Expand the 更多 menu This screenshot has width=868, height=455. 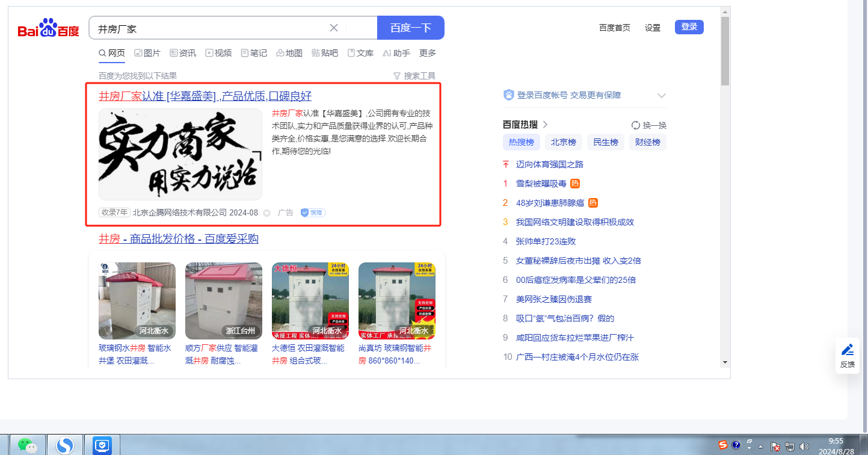(428, 53)
